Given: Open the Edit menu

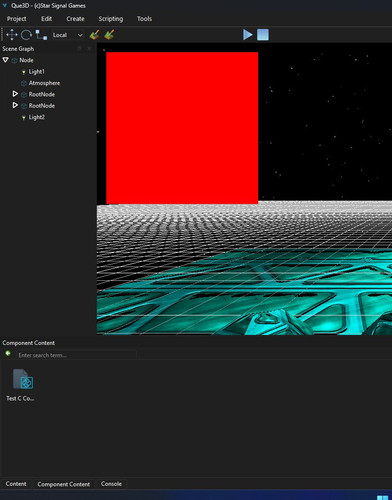Looking at the screenshot, I should tap(46, 19).
